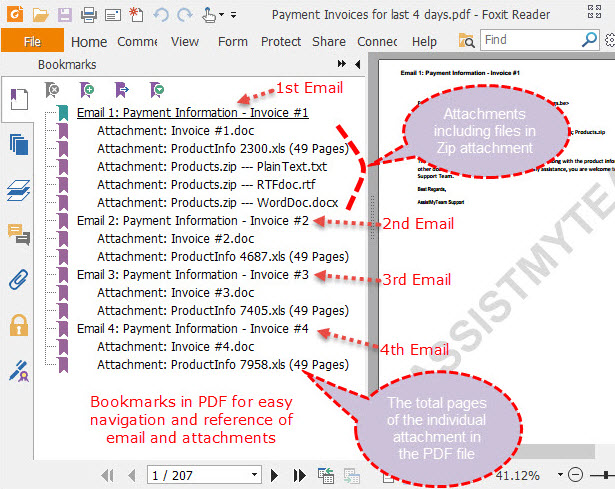Open the File menu

[x=32, y=41]
